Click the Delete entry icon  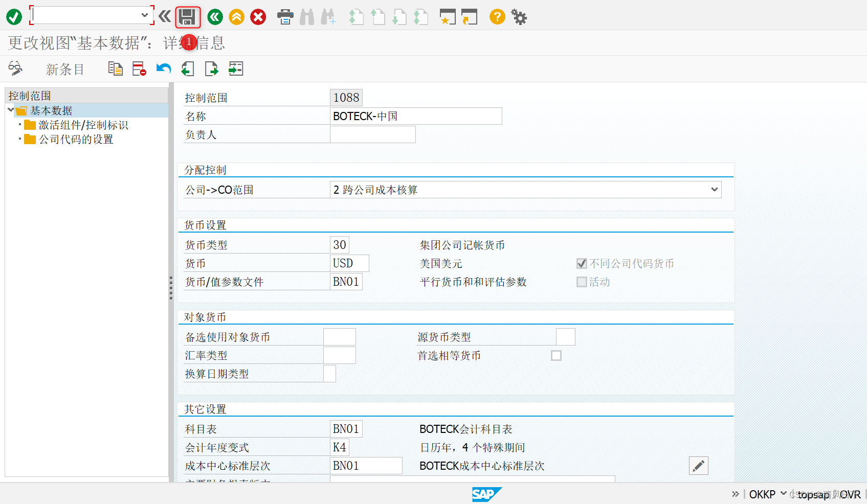click(x=139, y=68)
